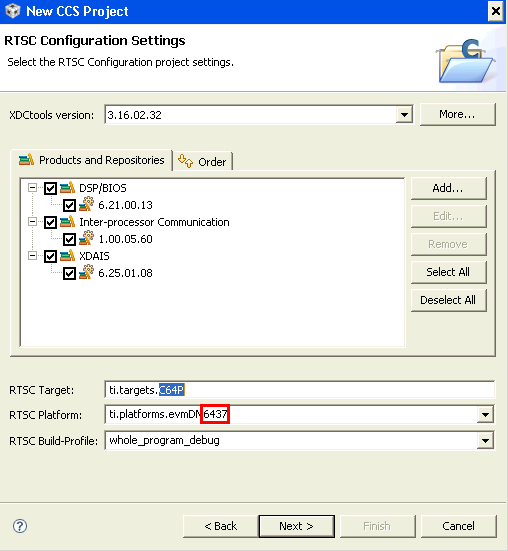
Task: Switch to the Products and Repositories tab
Action: [x=91, y=160]
